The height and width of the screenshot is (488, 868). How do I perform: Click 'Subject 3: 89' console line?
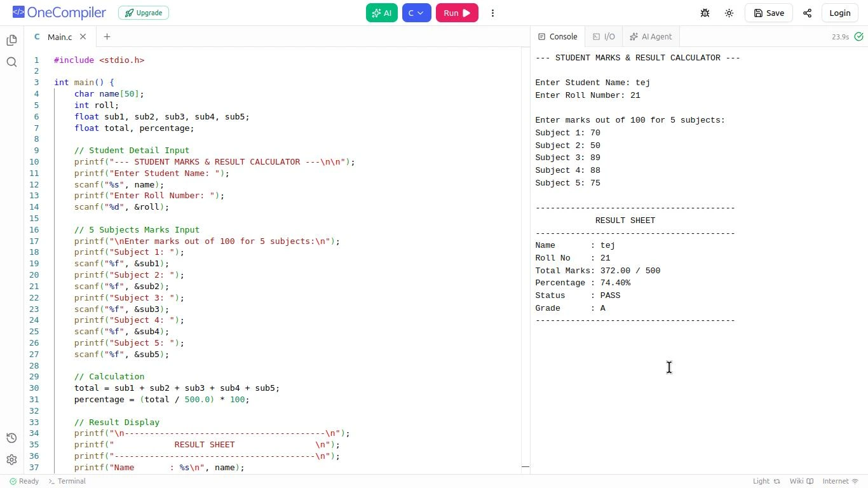click(567, 158)
